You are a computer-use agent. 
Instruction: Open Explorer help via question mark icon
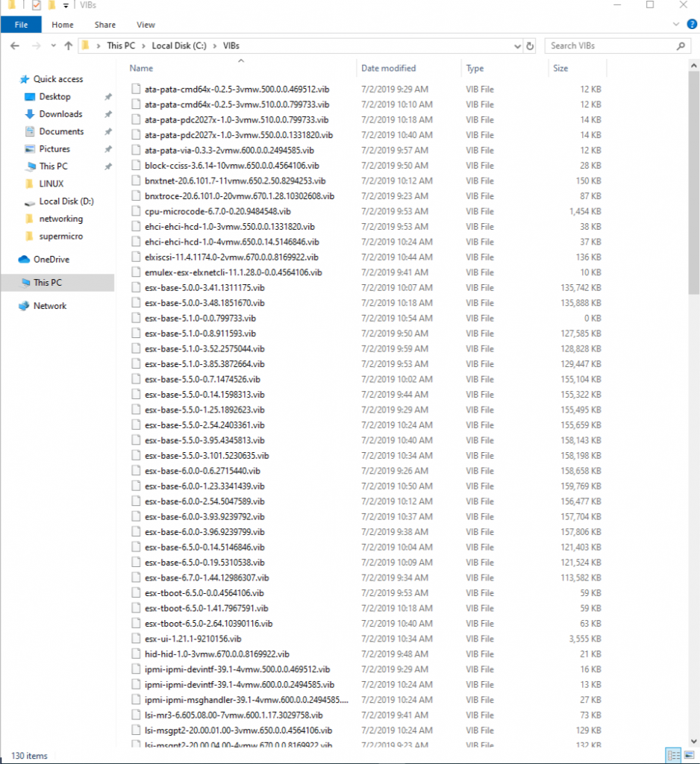point(691,25)
